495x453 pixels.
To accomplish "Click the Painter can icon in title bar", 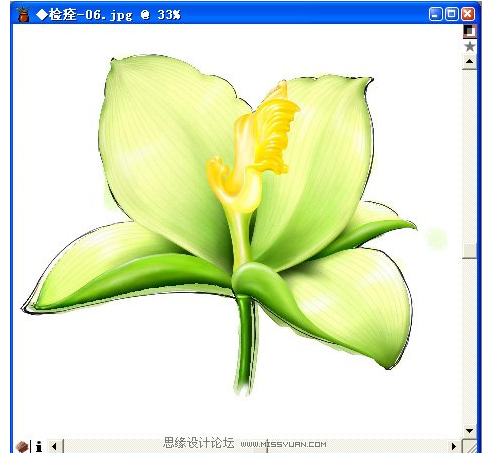I will point(23,14).
